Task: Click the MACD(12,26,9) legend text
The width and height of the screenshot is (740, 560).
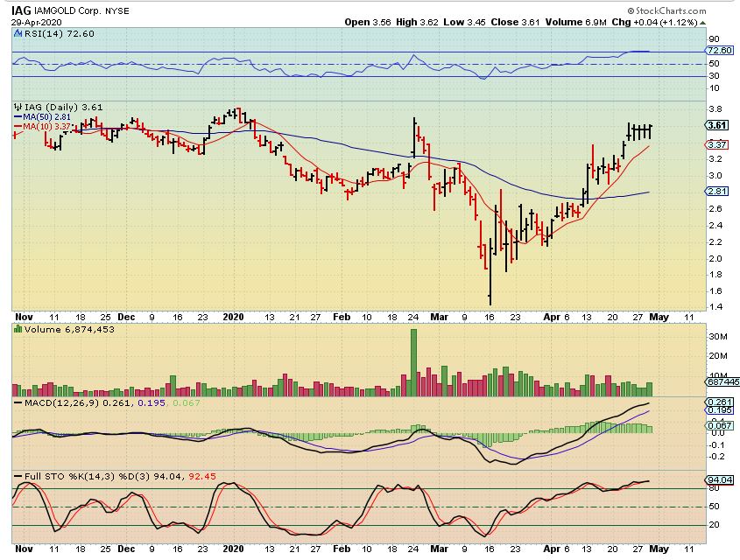Action: point(62,403)
